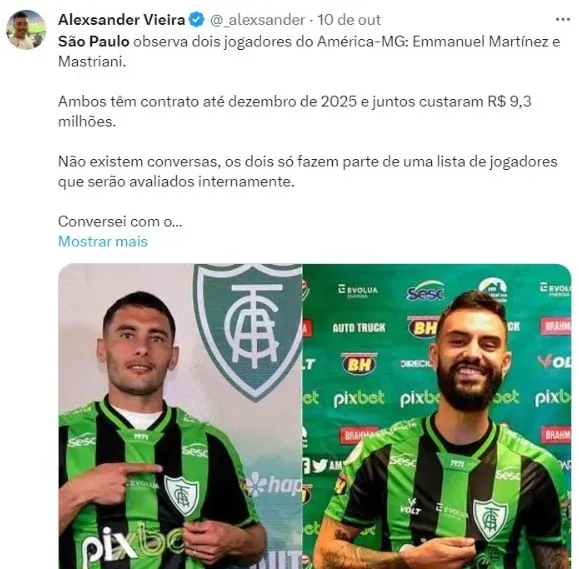Image resolution: width=579 pixels, height=569 pixels.
Task: Open the tweet via the 10 de out timestamp
Action: pos(349,20)
